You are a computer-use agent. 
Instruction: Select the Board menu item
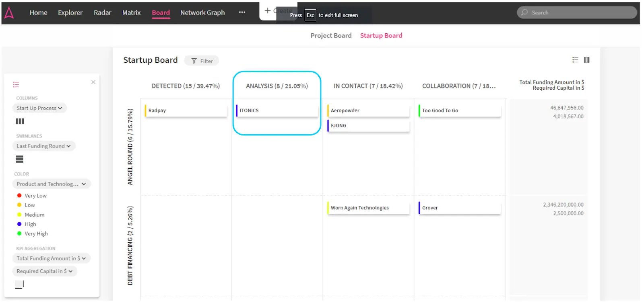(161, 13)
